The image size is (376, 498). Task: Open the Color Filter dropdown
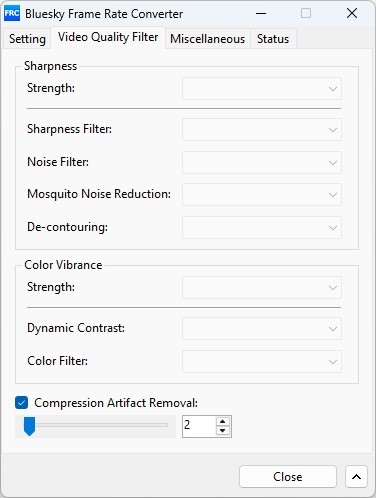(262, 361)
